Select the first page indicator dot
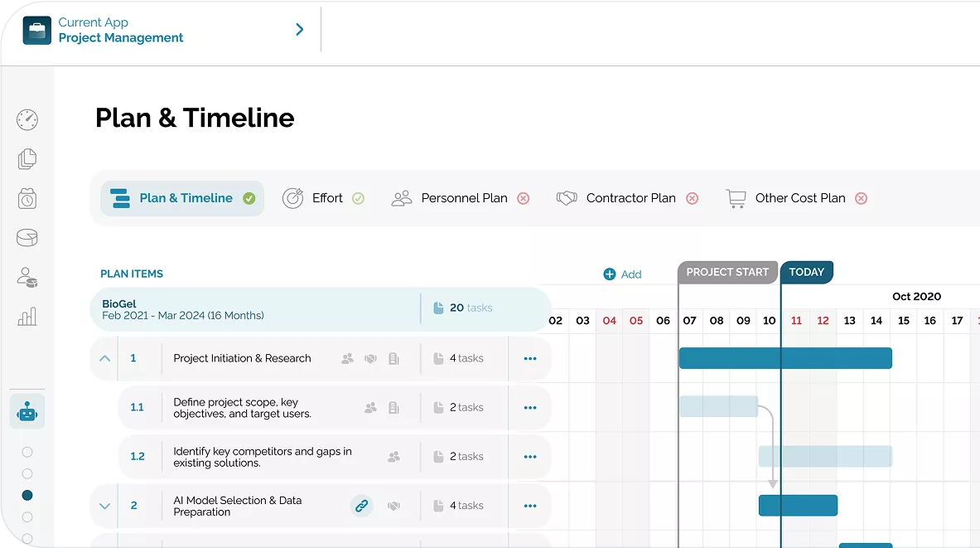 pyautogui.click(x=27, y=452)
